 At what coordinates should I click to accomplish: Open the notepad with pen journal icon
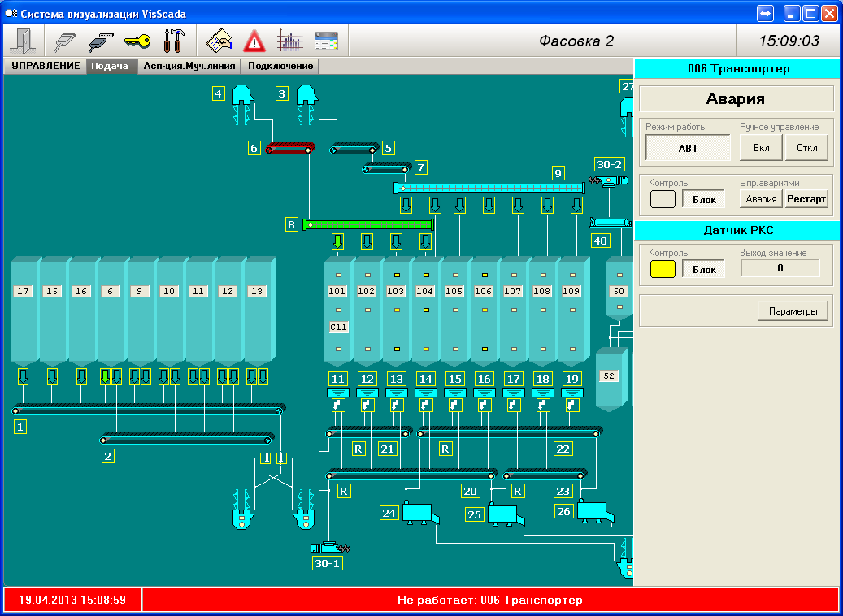coord(219,40)
